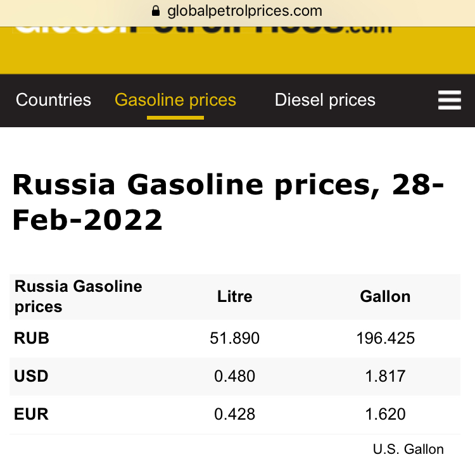Select the 0.428 EUR litre value
Screen dimensions: 475x476
tap(234, 414)
